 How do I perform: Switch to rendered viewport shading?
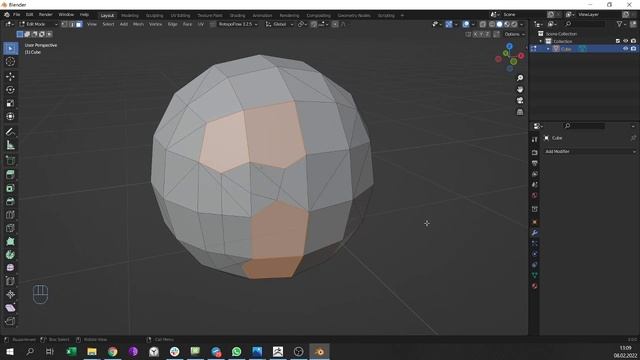tap(514, 24)
